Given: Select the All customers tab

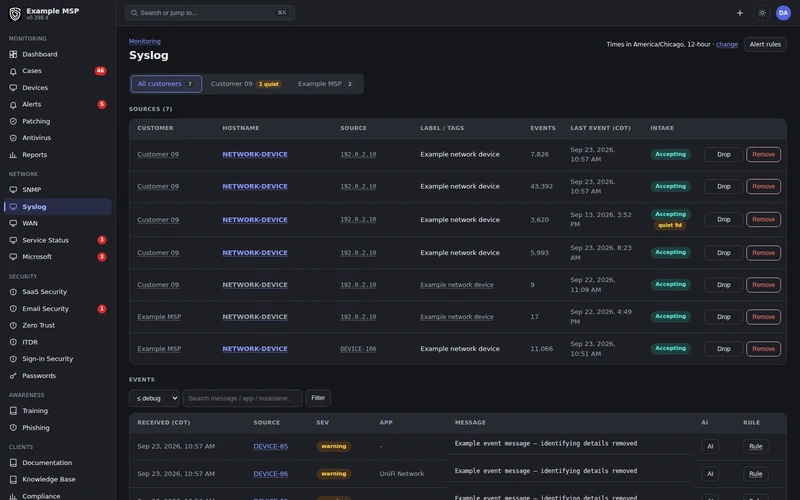Looking at the screenshot, I should pos(166,84).
